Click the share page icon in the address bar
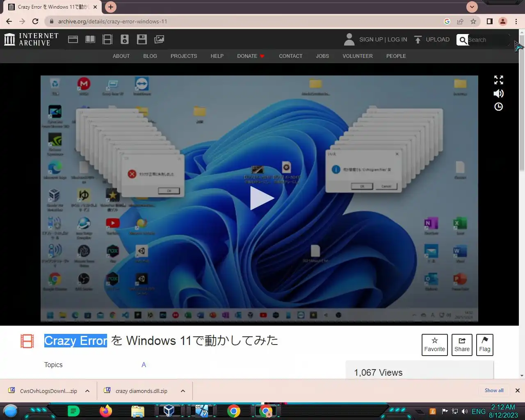Image resolution: width=525 pixels, height=420 pixels. 460,21
